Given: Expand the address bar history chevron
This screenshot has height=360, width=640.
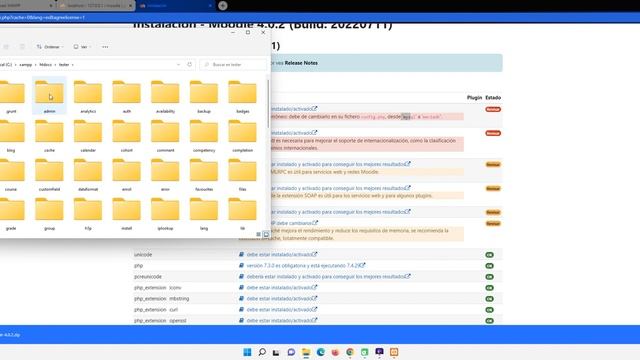Looking at the screenshot, I should coord(178,64).
